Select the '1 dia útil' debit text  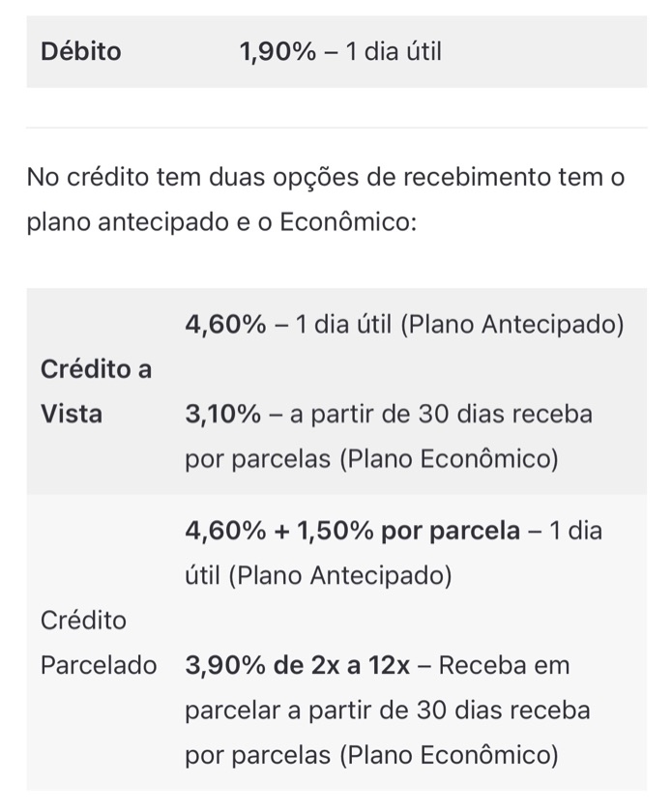[x=394, y=51]
